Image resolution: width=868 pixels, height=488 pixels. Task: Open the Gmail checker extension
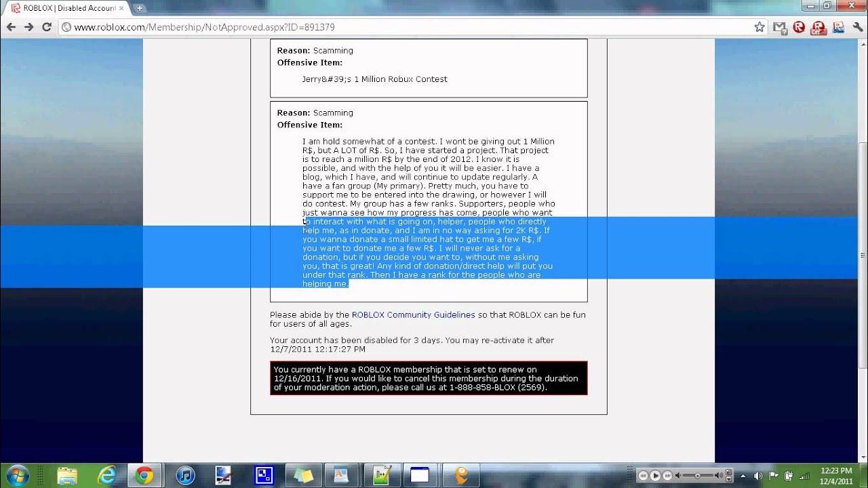[x=780, y=27]
